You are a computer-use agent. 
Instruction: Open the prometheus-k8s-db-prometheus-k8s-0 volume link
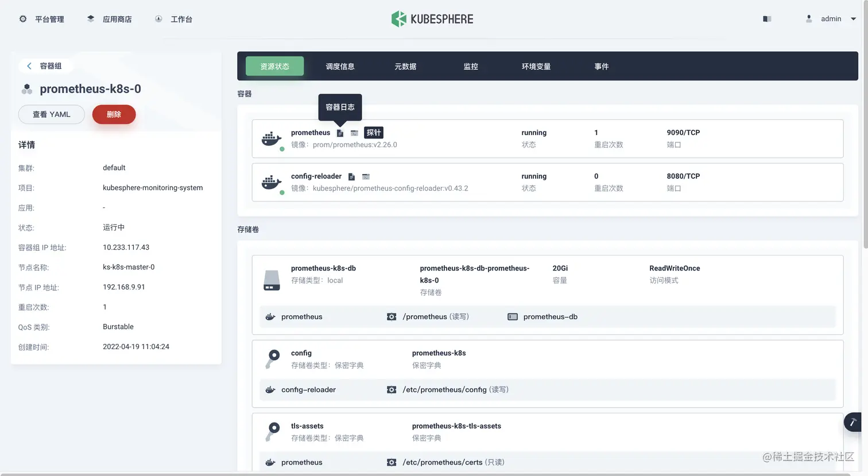pos(475,274)
